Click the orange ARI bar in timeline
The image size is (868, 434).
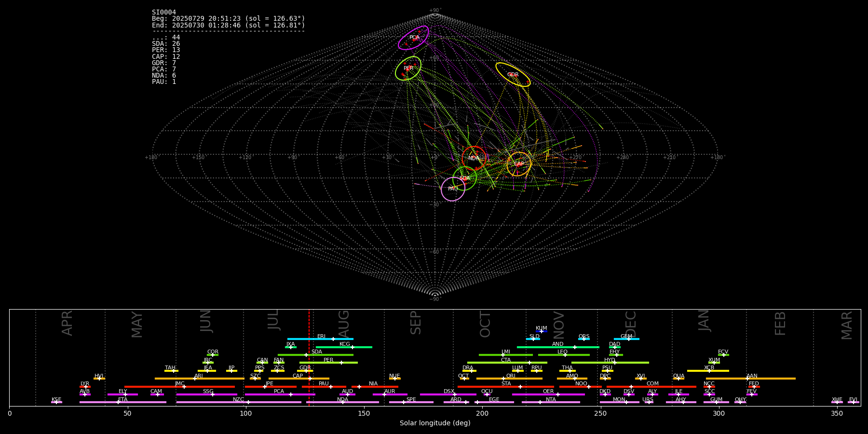tap(200, 379)
